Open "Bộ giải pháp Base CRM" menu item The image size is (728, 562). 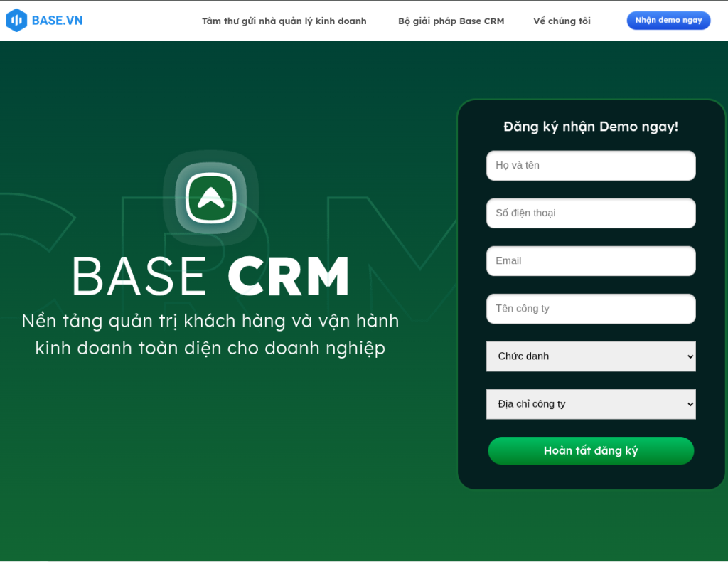[x=451, y=21]
